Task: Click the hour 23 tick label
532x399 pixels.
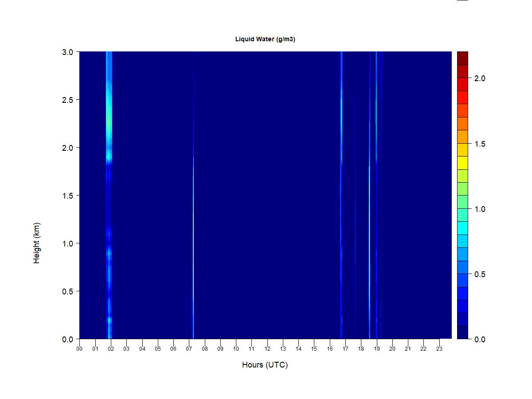Action: (x=439, y=349)
